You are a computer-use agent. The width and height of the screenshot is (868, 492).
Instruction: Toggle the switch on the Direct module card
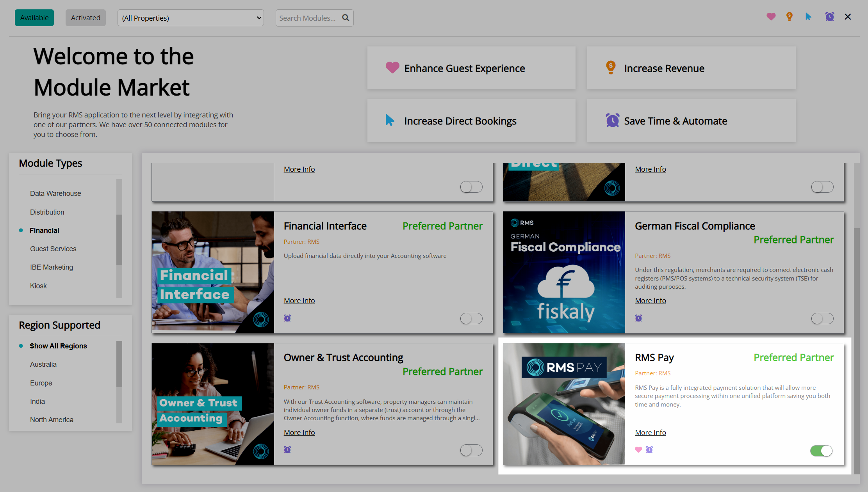coord(822,187)
